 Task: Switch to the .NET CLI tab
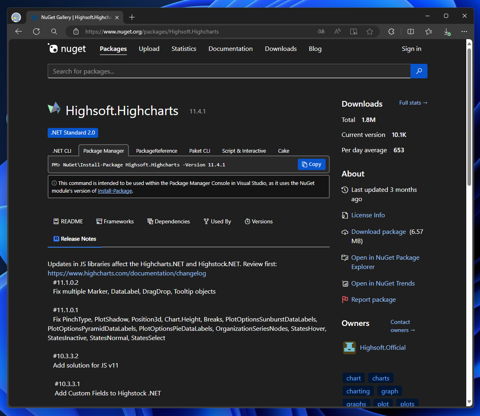(62, 151)
